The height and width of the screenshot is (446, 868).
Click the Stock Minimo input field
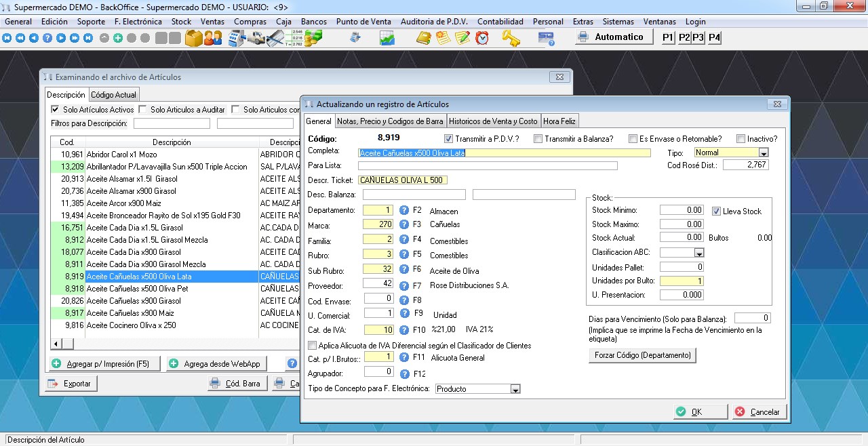click(682, 211)
